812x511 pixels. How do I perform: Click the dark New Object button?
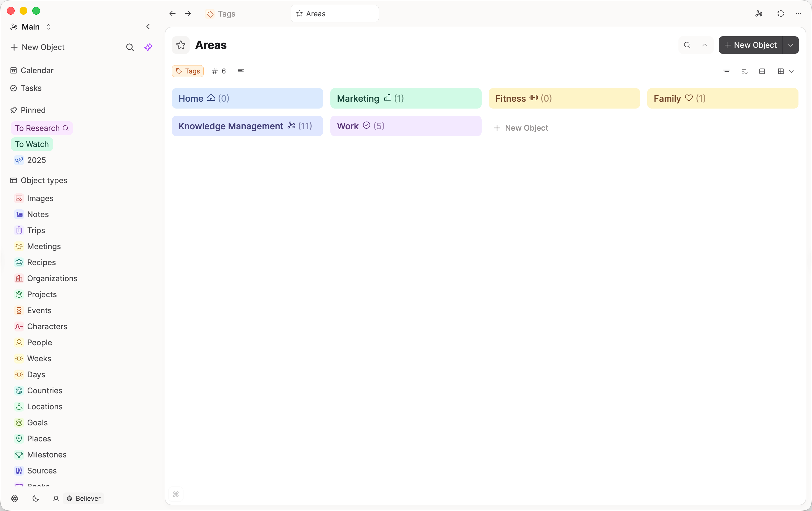coord(750,45)
